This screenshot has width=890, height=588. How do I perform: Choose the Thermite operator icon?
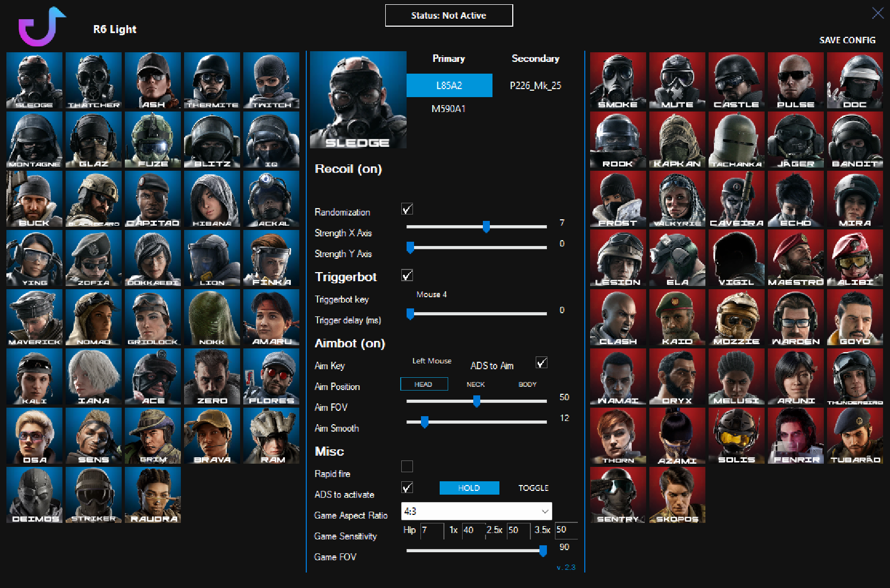(x=212, y=81)
